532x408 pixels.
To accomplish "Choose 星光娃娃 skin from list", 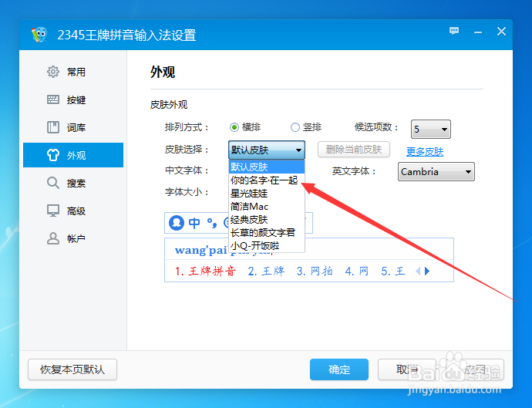I will (x=267, y=193).
